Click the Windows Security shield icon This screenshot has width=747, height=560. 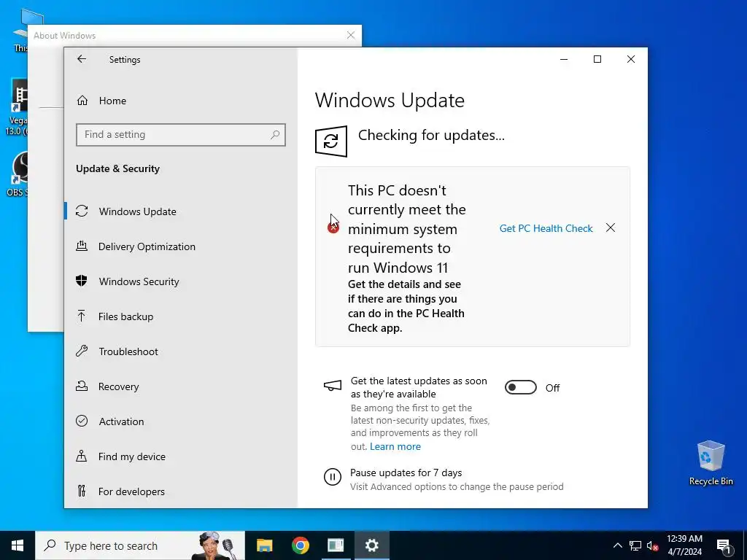coord(82,281)
